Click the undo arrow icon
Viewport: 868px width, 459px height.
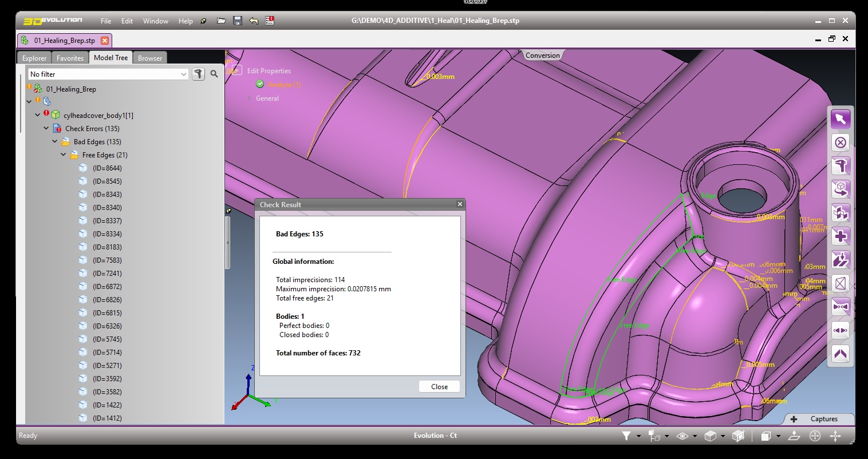(x=253, y=21)
